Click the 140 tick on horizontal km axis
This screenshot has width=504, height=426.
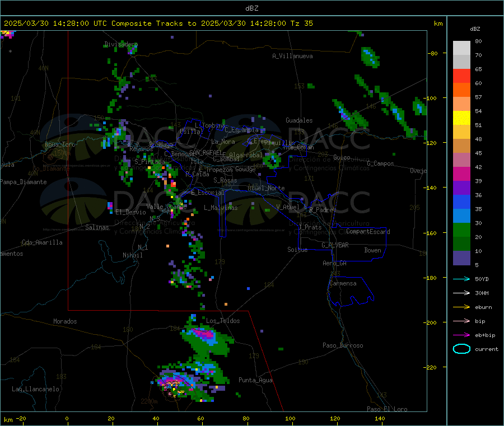[380, 418]
